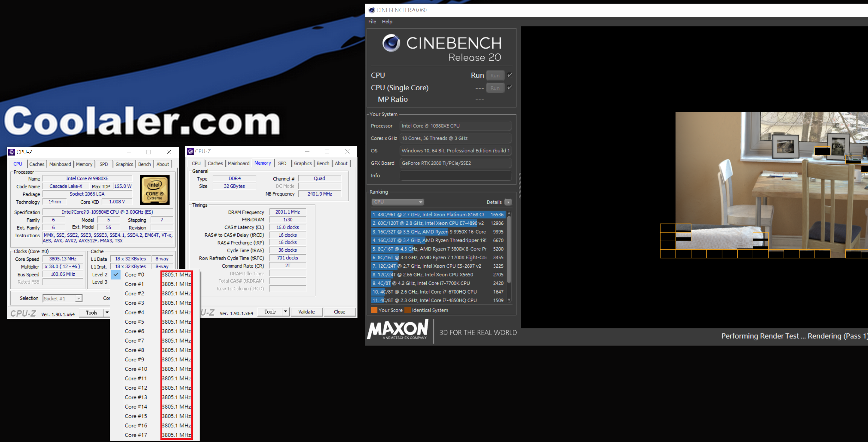
Task: Select checked Core #0 in clocks menu
Action: click(x=155, y=274)
